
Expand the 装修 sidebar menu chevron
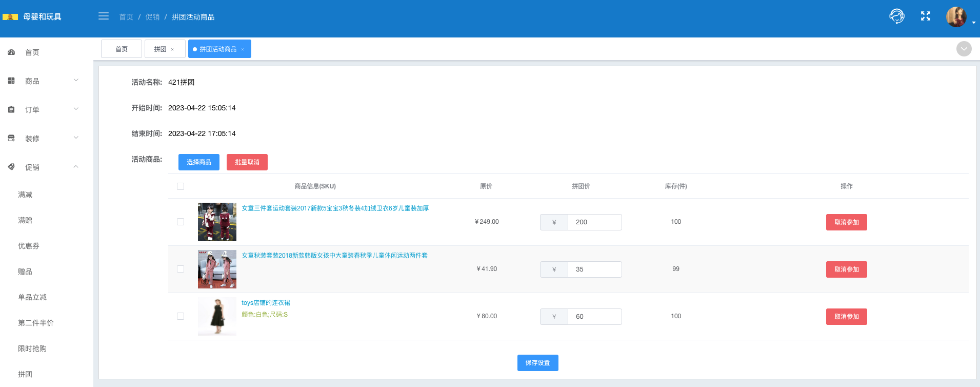pyautogui.click(x=76, y=138)
